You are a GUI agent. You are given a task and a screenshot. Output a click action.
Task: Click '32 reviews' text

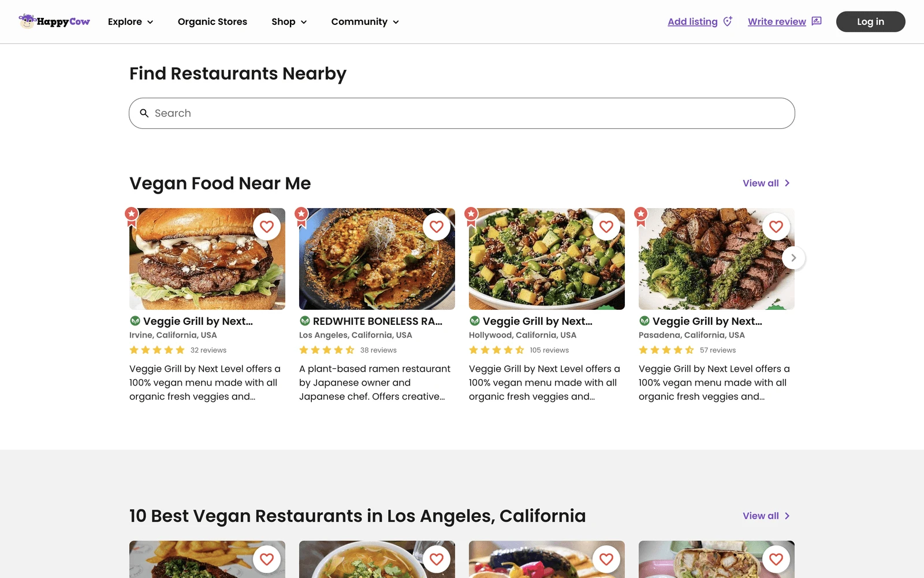tap(208, 350)
